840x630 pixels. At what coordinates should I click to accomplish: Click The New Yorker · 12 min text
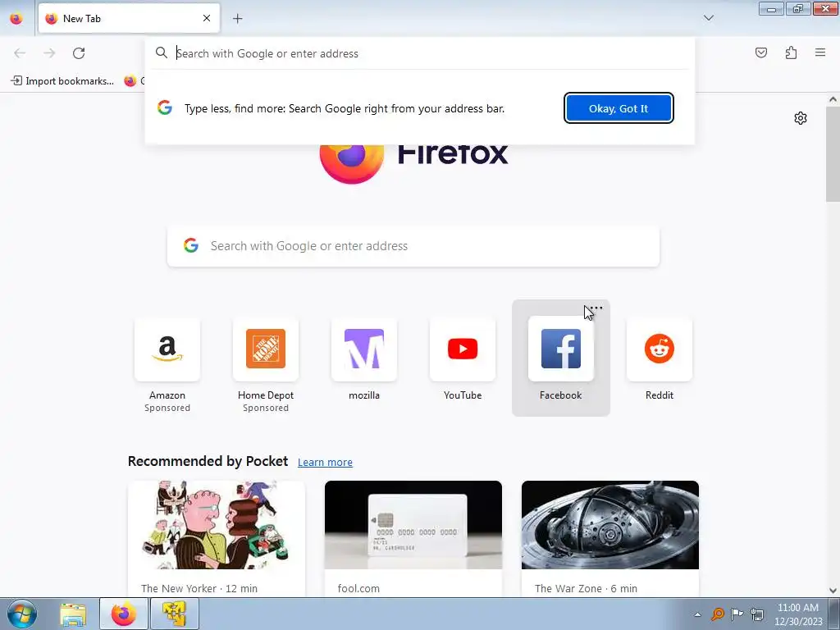point(199,588)
